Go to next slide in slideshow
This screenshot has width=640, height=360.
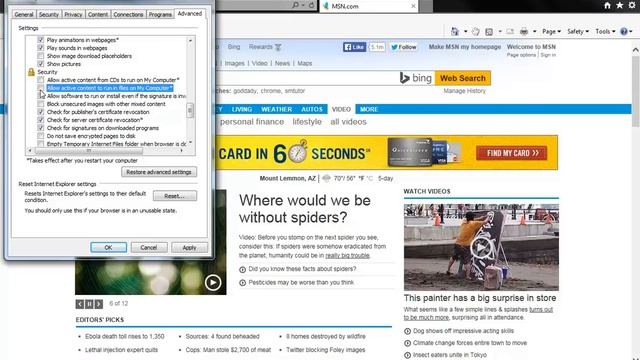99,304
